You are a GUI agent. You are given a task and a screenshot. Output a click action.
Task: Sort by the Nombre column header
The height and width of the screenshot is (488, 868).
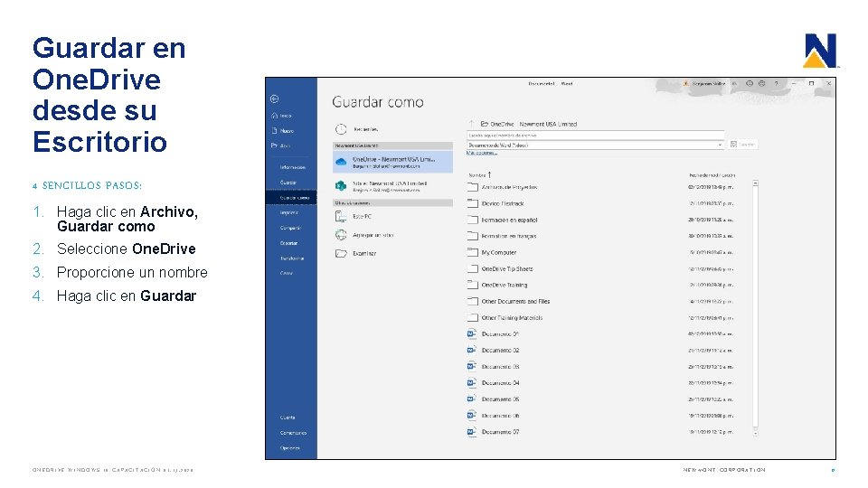(x=479, y=174)
